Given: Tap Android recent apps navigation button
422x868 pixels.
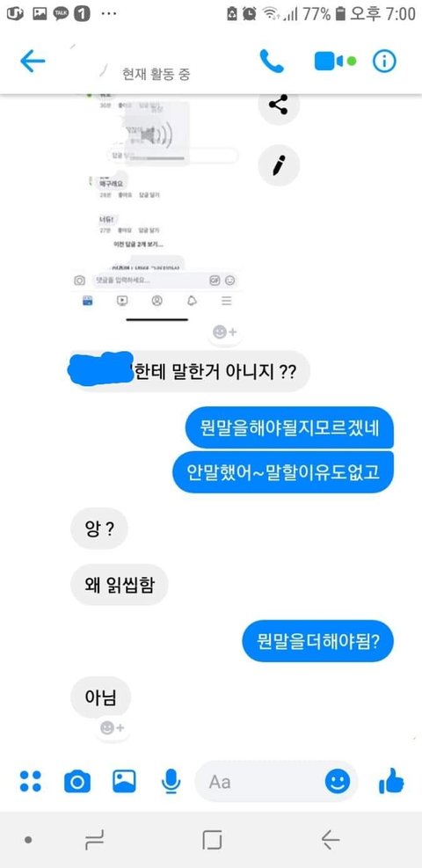Looking at the screenshot, I should pos(95,840).
